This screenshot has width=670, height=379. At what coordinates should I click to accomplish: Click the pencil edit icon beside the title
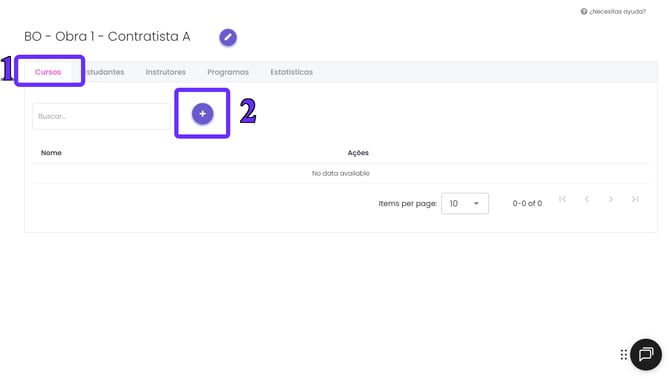[x=228, y=37]
